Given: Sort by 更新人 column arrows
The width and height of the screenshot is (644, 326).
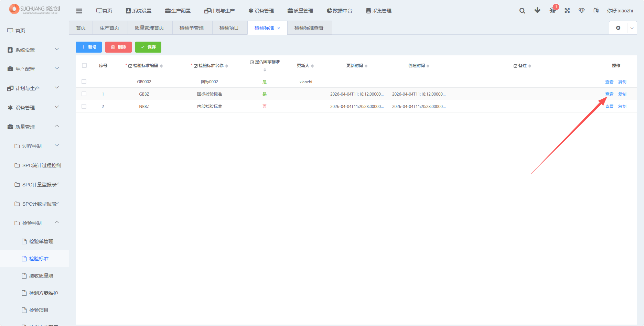Looking at the screenshot, I should click(312, 66).
